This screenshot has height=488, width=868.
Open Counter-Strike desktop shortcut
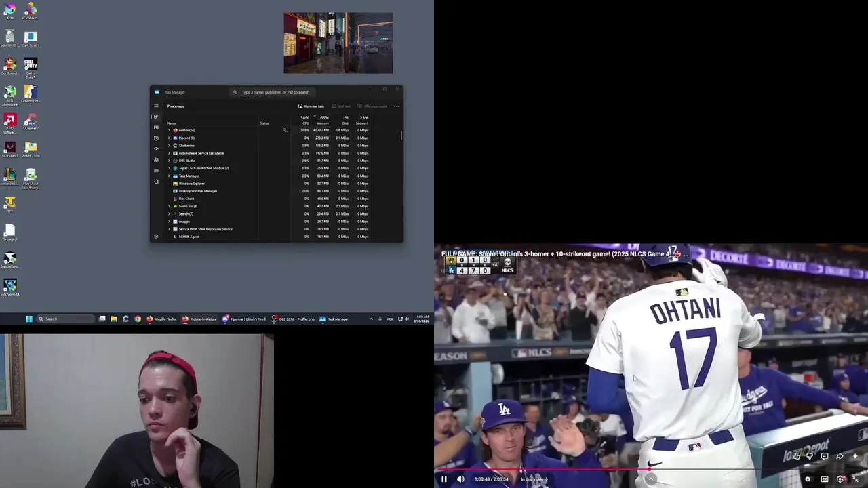pyautogui.click(x=31, y=95)
